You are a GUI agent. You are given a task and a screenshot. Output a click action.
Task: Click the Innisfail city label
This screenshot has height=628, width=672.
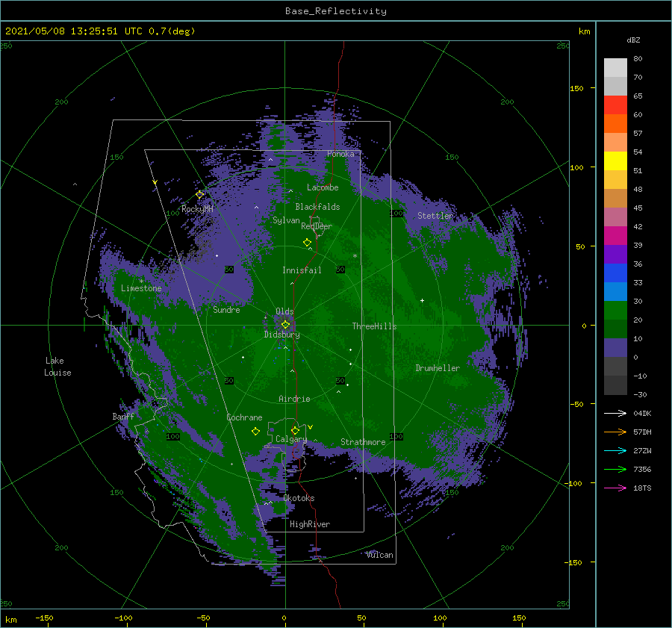point(302,270)
